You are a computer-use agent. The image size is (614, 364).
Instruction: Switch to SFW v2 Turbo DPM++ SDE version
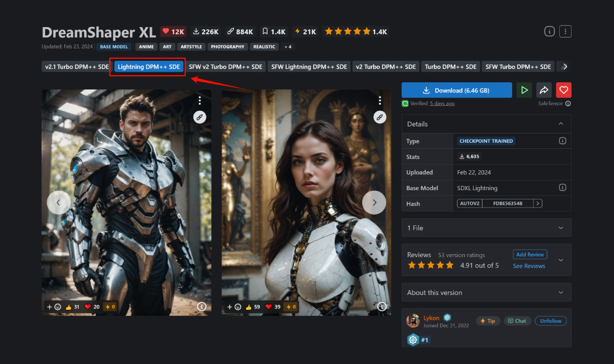[x=226, y=66]
